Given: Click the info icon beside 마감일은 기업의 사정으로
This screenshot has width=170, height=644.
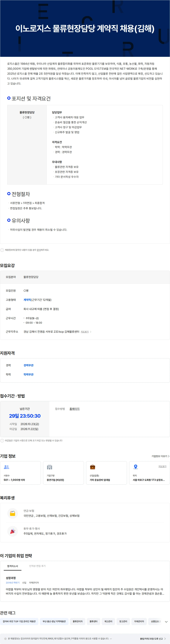Looking at the screenshot, I should point(2,440).
